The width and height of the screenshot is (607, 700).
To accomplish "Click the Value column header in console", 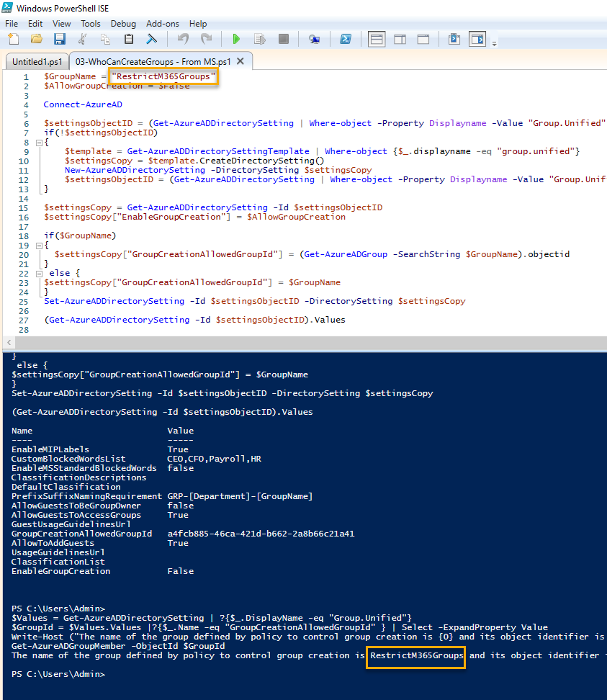I will [x=180, y=431].
